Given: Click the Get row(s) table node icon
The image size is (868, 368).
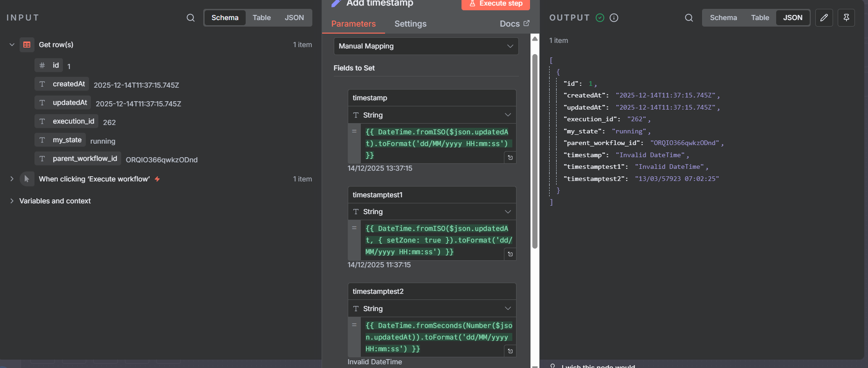Looking at the screenshot, I should coord(27,45).
